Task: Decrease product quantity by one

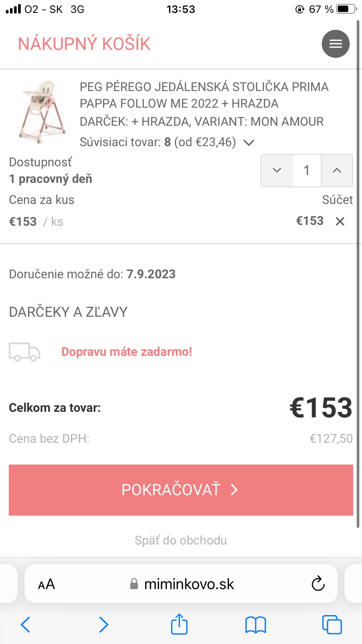Action: coord(277,170)
